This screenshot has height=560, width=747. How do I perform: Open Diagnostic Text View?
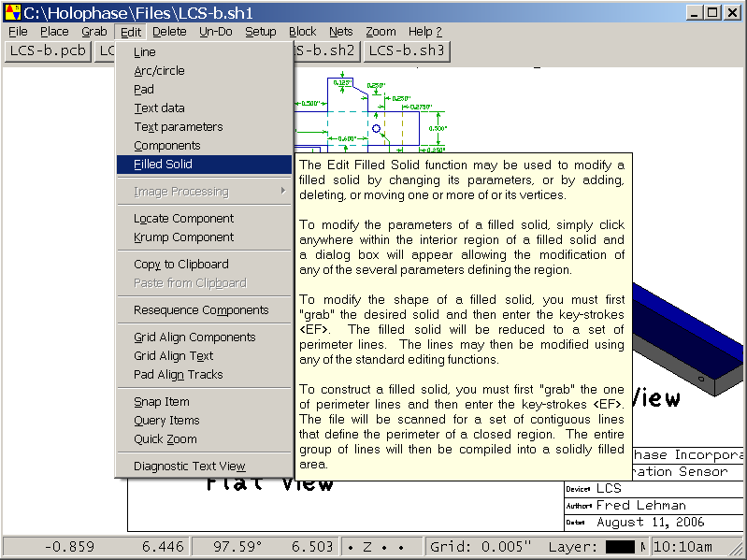[x=189, y=467]
